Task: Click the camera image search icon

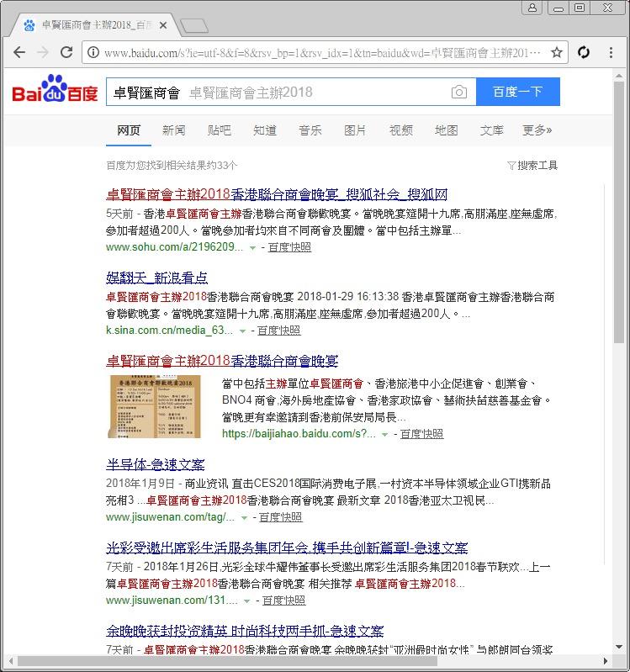Action: (x=458, y=92)
